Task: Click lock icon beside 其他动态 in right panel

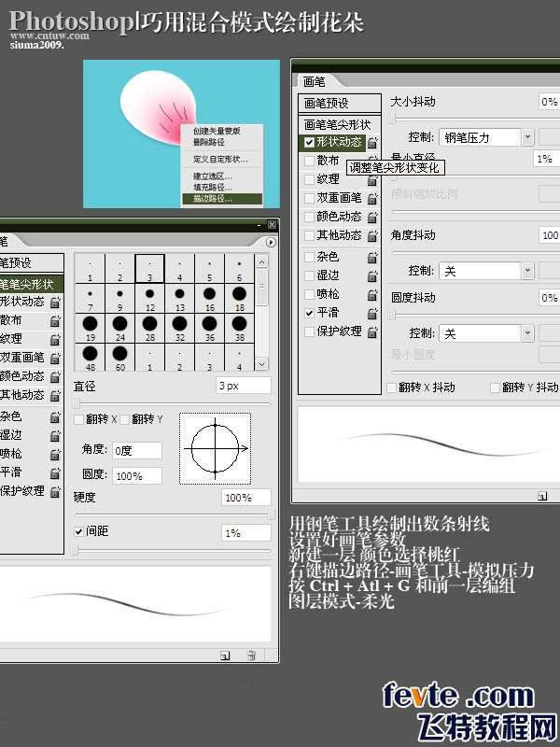Action: point(372,236)
